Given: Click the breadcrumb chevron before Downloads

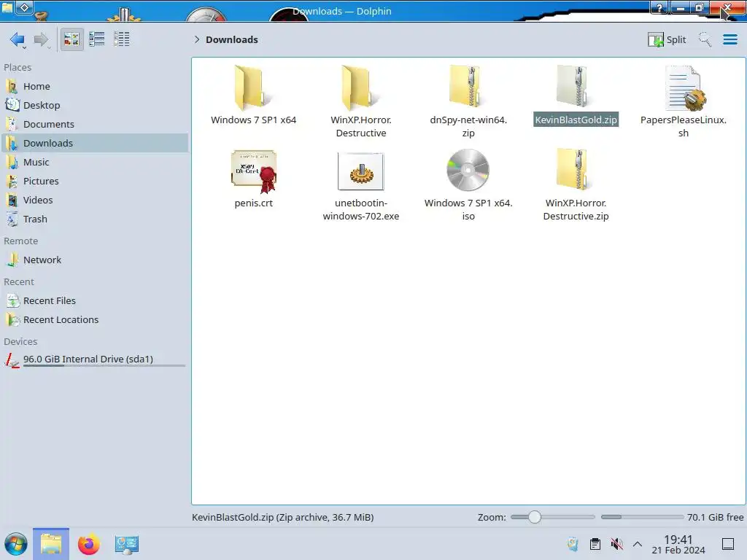Looking at the screenshot, I should click(197, 39).
